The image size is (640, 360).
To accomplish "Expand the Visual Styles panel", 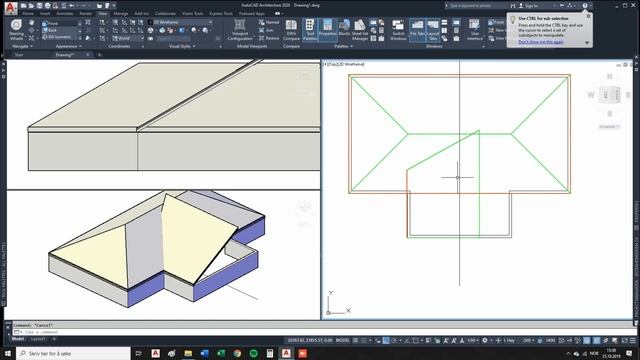I will click(x=182, y=47).
